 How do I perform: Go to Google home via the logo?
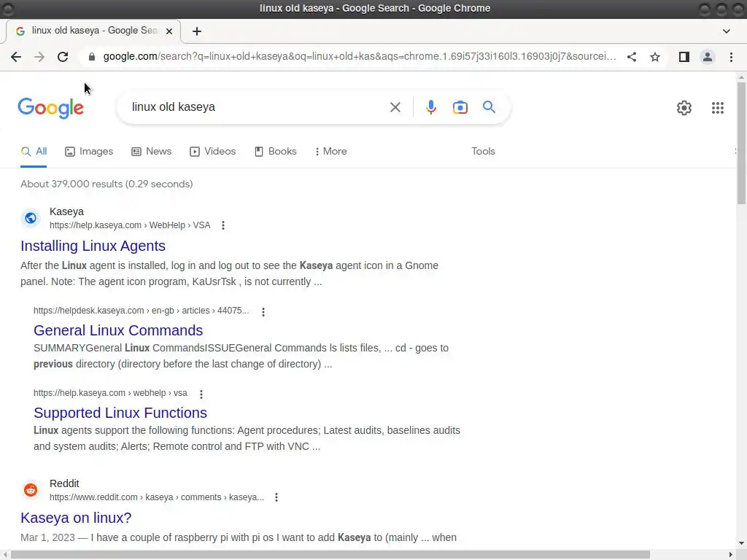pyautogui.click(x=50, y=108)
